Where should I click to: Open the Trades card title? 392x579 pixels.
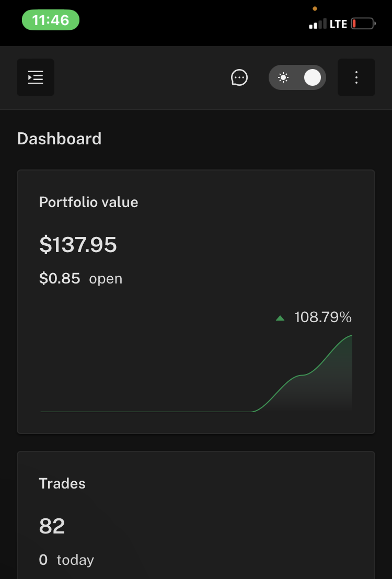(x=62, y=484)
